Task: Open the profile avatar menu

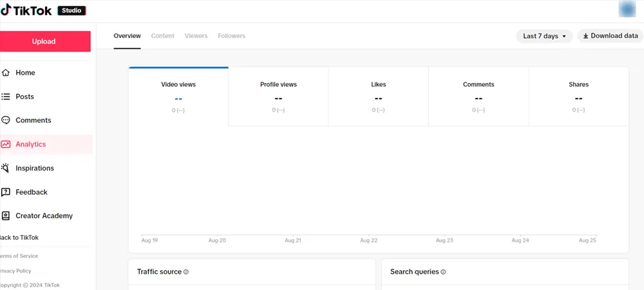Action: coord(627,10)
